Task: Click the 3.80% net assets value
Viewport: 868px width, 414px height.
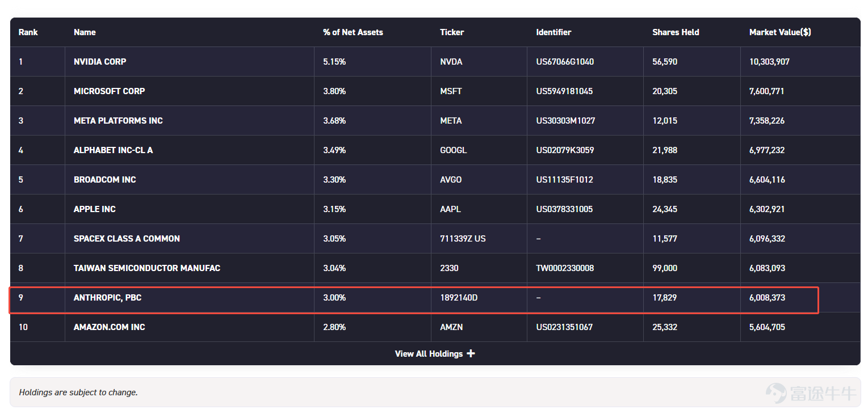Action: (334, 91)
